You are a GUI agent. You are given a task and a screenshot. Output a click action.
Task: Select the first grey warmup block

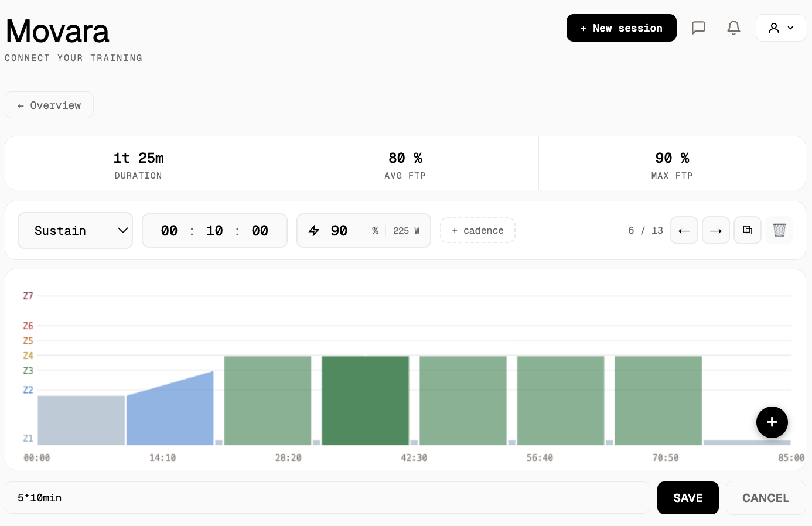pyautogui.click(x=81, y=421)
